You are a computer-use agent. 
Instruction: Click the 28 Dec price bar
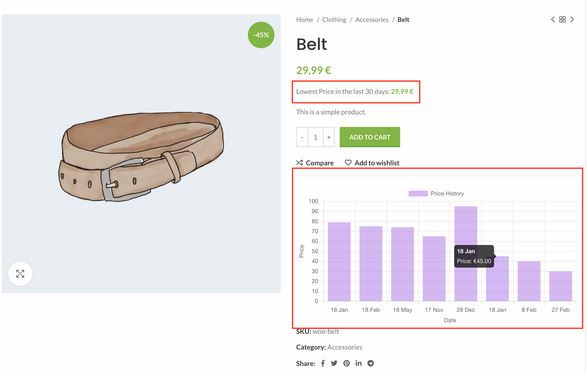[466, 254]
